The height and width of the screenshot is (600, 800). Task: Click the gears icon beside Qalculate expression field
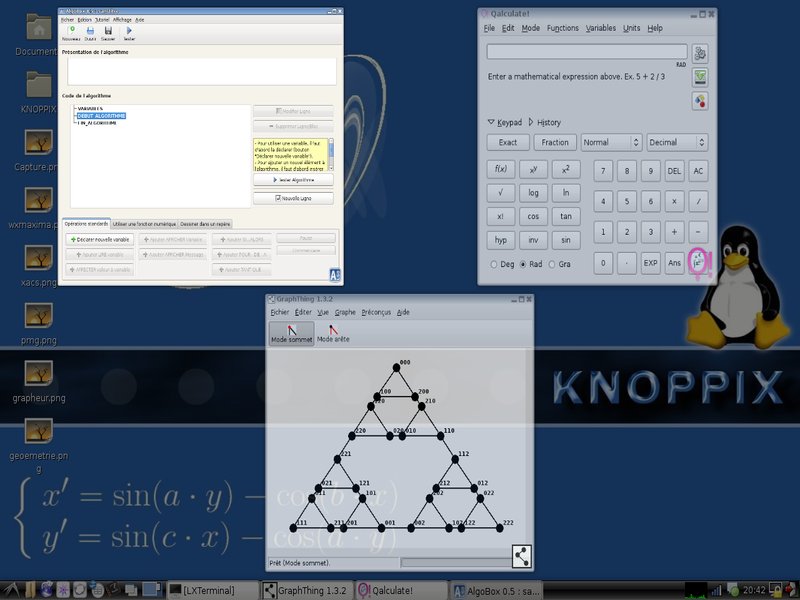[x=700, y=53]
